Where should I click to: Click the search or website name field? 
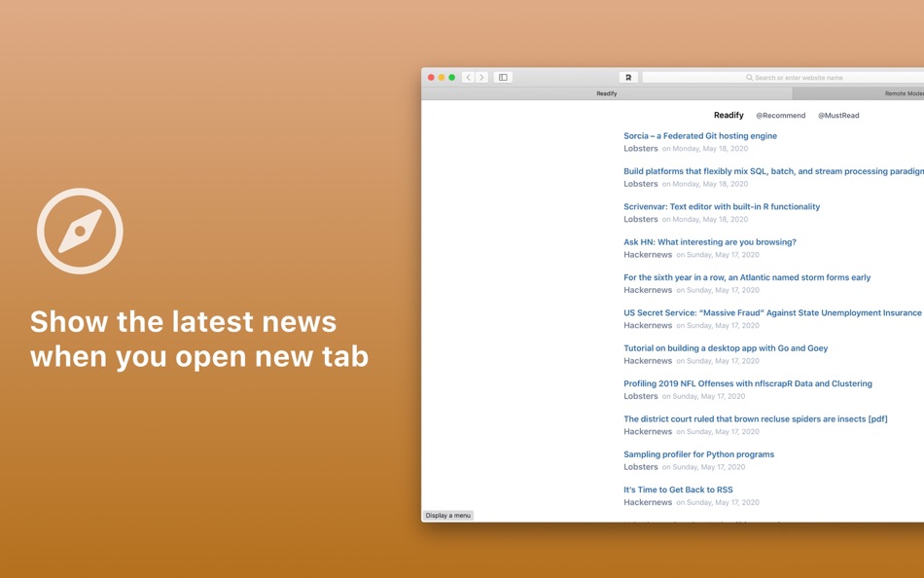[783, 77]
